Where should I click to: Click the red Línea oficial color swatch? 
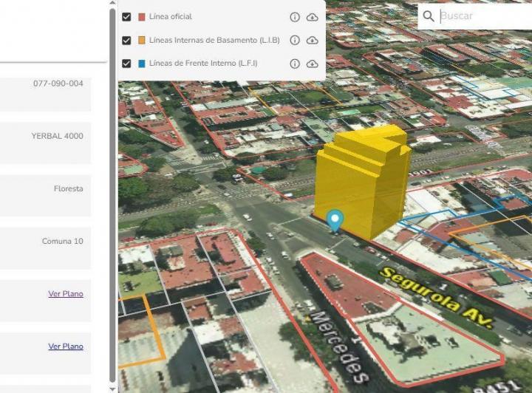142,17
